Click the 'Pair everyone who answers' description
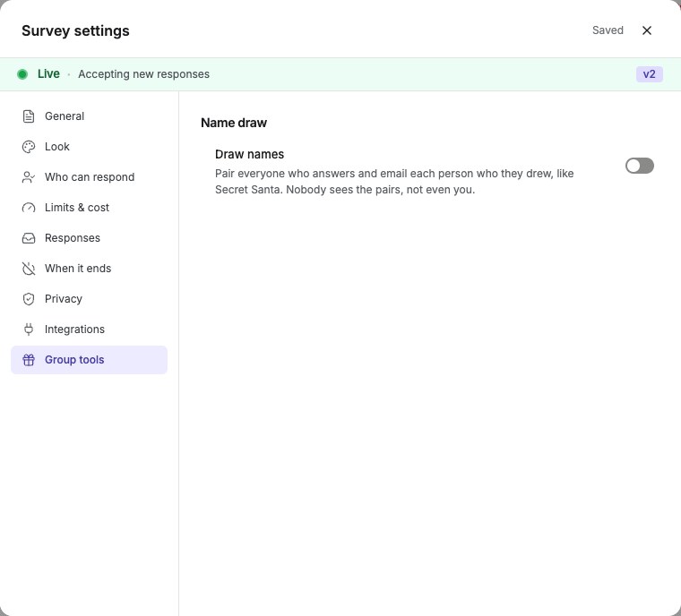The image size is (681, 616). click(394, 182)
